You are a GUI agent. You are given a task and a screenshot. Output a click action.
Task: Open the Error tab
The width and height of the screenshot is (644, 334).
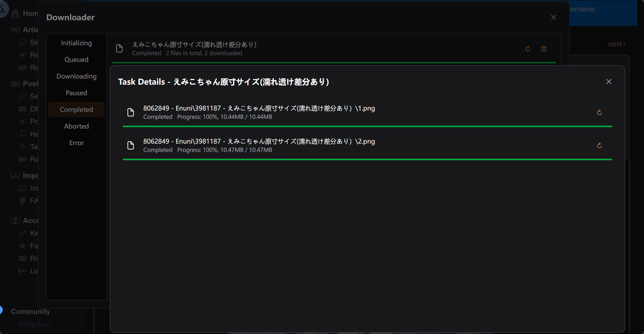tap(76, 143)
